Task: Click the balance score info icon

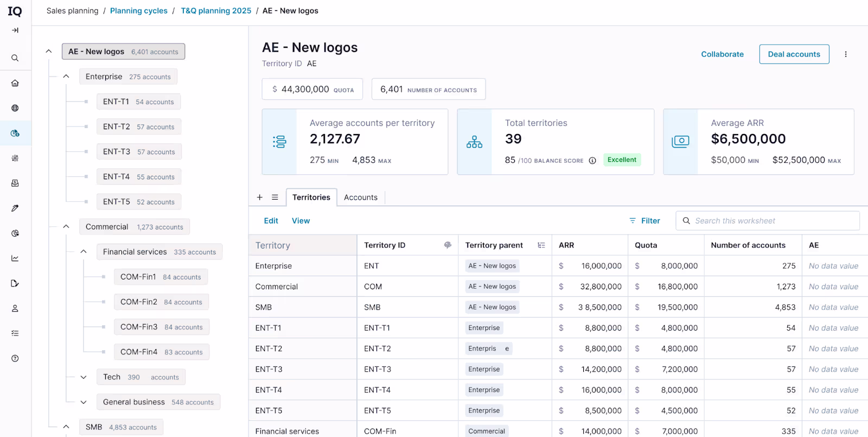Action: pos(592,161)
